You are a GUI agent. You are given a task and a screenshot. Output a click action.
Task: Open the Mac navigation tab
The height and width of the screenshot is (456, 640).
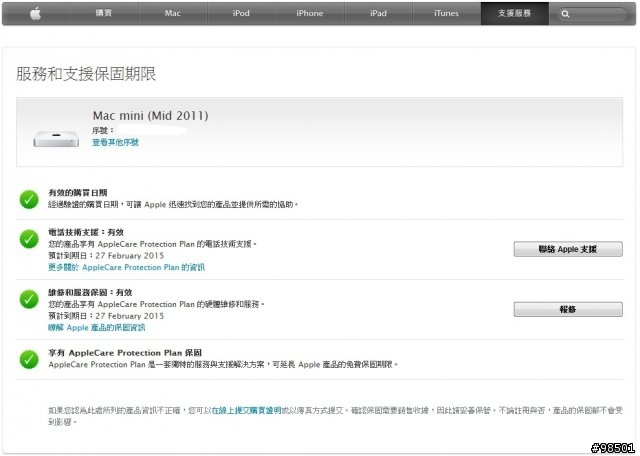173,13
